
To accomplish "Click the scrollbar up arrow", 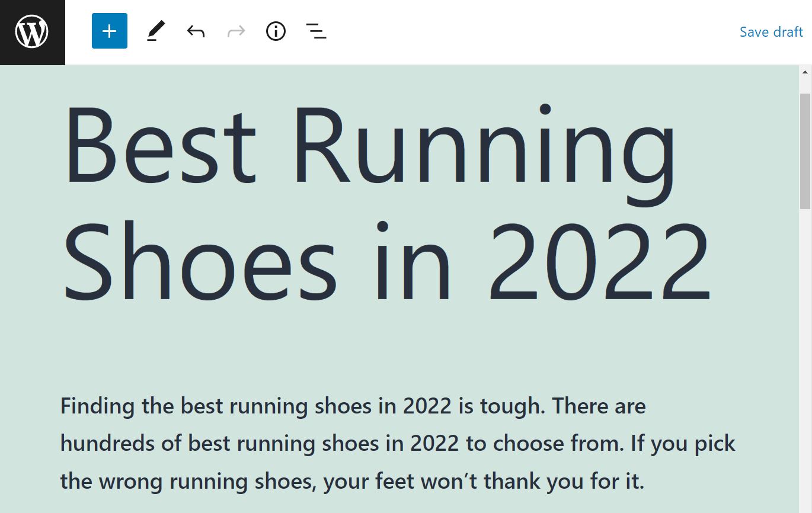I will 805,72.
